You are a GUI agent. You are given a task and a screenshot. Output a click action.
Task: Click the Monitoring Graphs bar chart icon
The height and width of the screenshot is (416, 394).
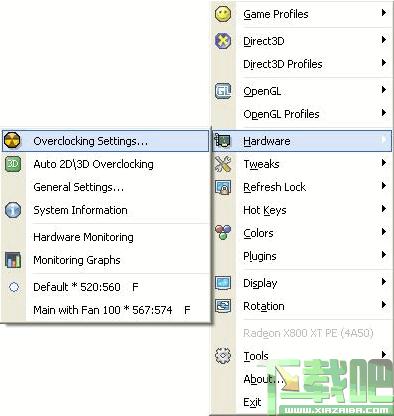coord(13,260)
